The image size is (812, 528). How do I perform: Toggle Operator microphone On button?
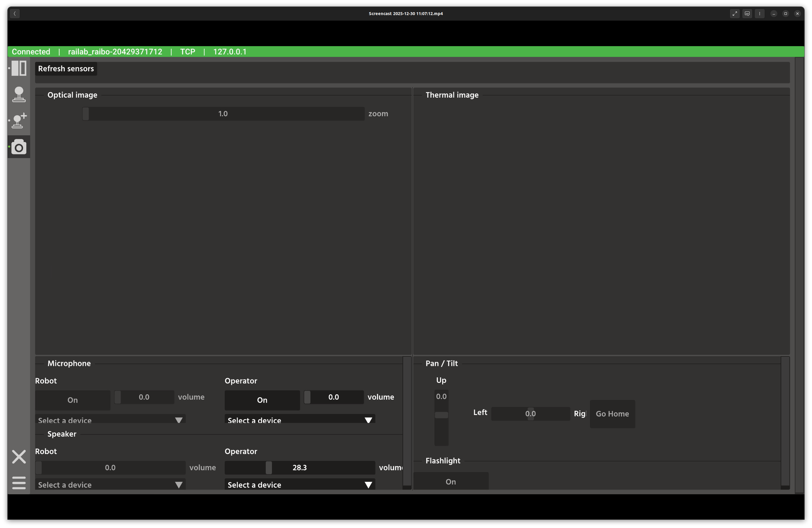coord(262,400)
